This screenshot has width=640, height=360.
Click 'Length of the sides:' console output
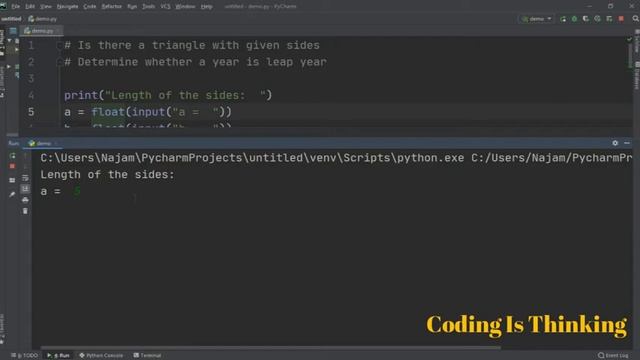[x=107, y=175]
